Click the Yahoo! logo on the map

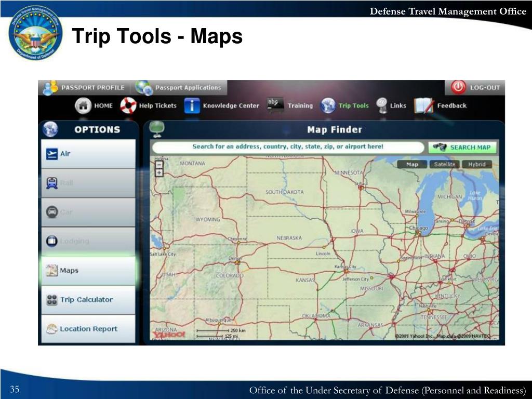(169, 335)
